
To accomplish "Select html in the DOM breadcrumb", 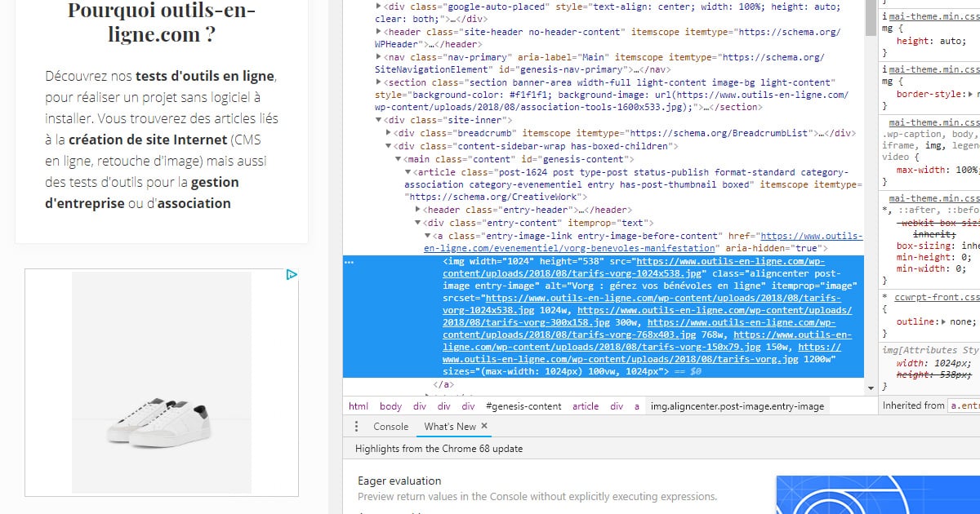I will click(x=359, y=405).
